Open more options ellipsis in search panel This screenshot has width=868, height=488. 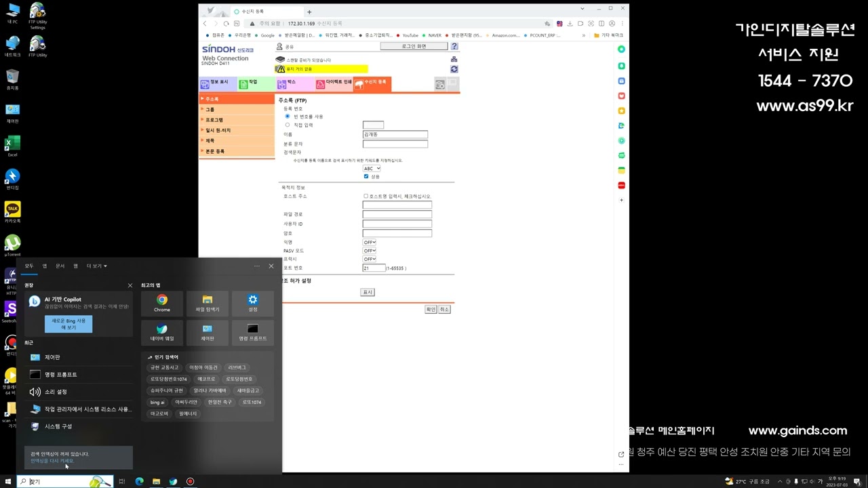click(257, 266)
